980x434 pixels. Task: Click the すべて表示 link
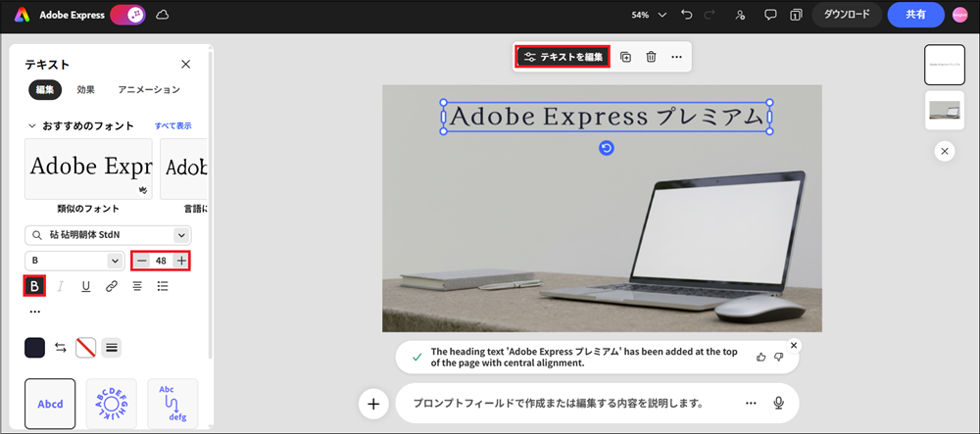(x=173, y=126)
